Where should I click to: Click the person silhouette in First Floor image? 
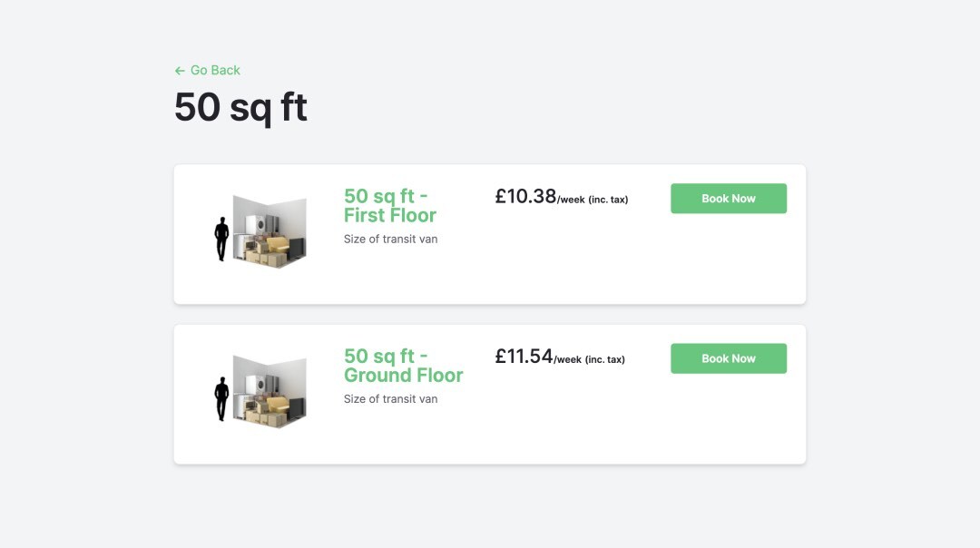[221, 240]
